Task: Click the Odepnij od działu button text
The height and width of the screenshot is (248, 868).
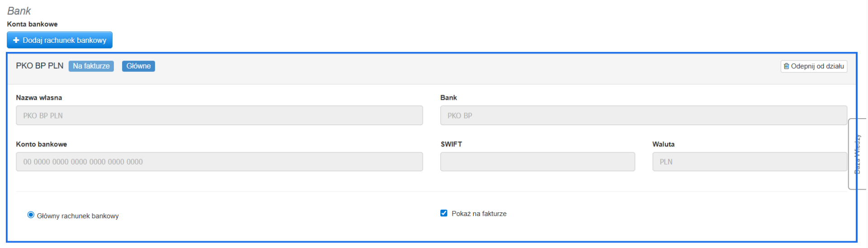Action: pos(817,66)
